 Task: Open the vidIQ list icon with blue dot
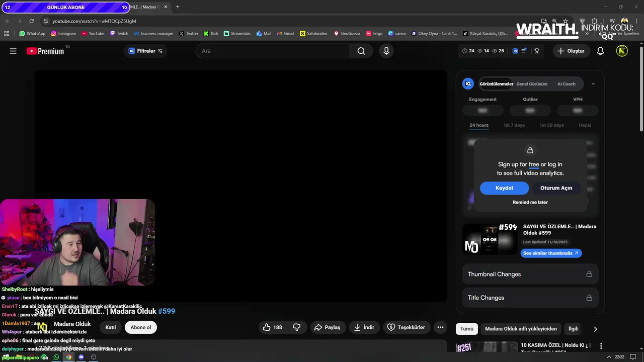click(x=524, y=51)
